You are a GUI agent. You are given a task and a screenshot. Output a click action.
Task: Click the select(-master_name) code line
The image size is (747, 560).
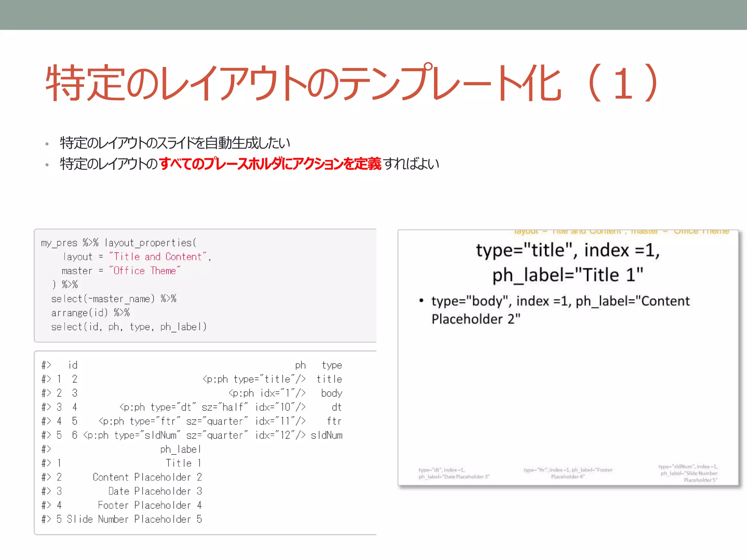pos(113,299)
